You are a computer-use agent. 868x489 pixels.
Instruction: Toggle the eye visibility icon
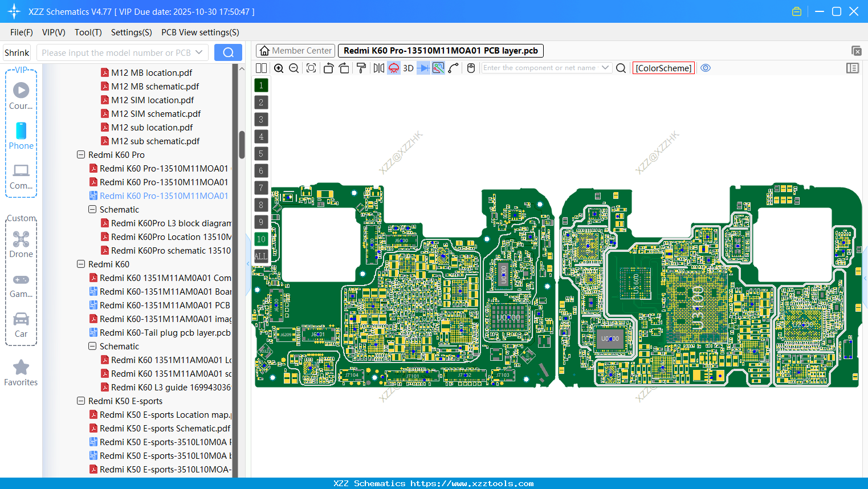tap(706, 68)
